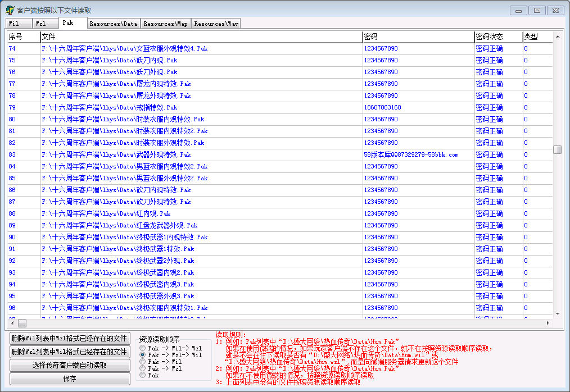This screenshot has width=570, height=392.
Task: Click 删除Wzl列表中Wil格式已经存在的文件 button
Action: pos(70,352)
